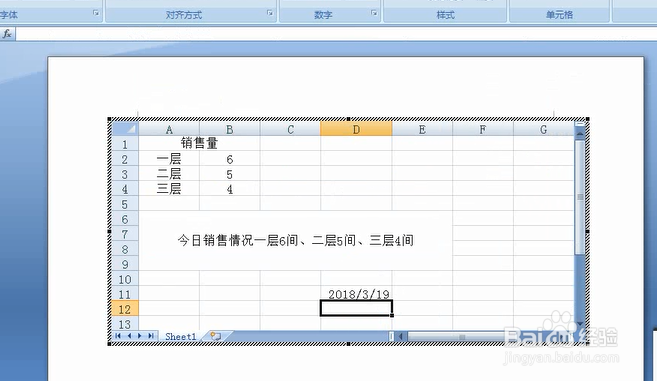Go to the previous sheet tab arrow
Screen dimensions: 657x381
tap(129, 336)
